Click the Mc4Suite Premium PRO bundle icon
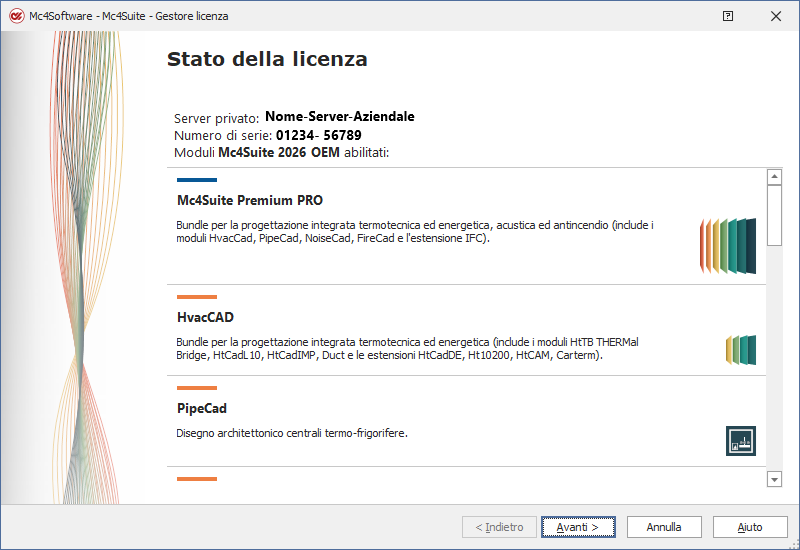Screen dimensions: 800x550 coord(727,245)
